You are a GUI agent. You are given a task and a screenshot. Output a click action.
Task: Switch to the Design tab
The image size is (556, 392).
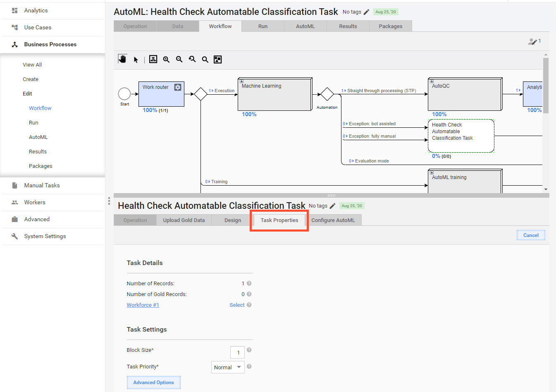tap(233, 220)
